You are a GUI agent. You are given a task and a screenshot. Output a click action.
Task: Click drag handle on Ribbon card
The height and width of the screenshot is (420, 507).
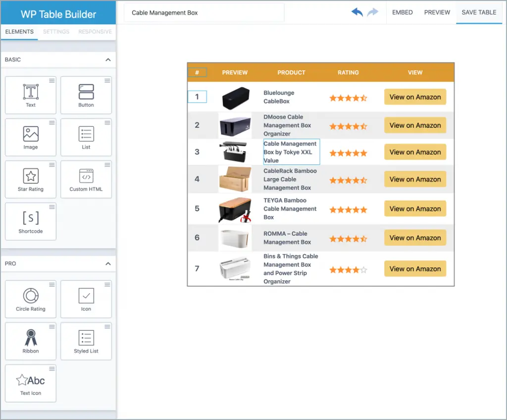pos(51,326)
